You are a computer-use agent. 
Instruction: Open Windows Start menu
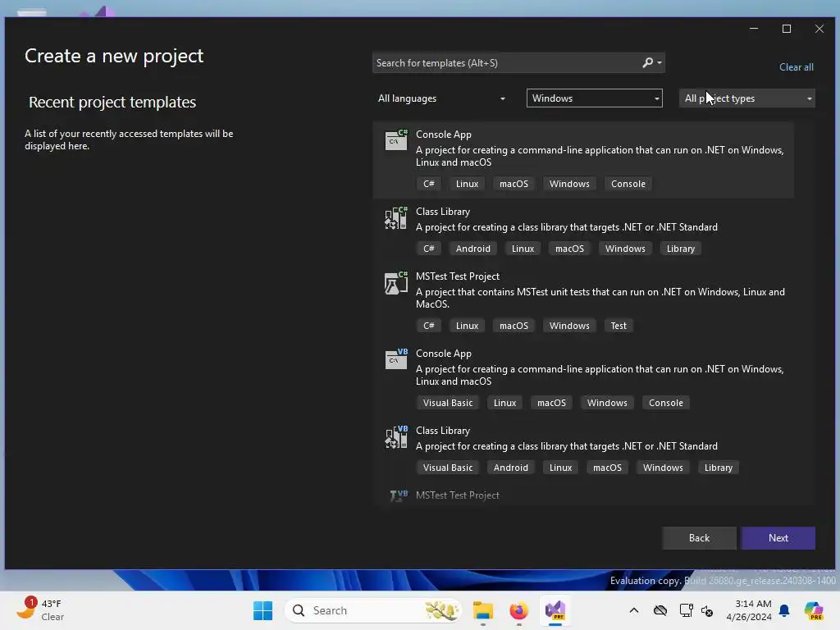(x=262, y=610)
